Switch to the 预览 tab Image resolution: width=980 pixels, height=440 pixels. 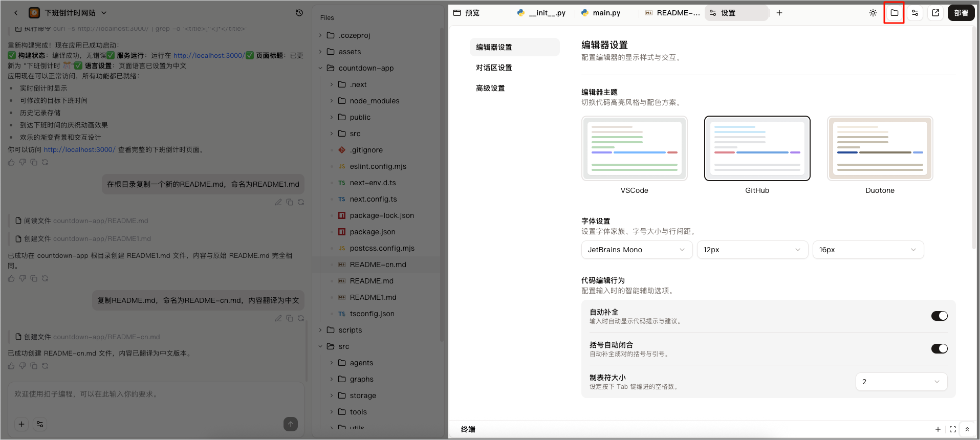(466, 13)
